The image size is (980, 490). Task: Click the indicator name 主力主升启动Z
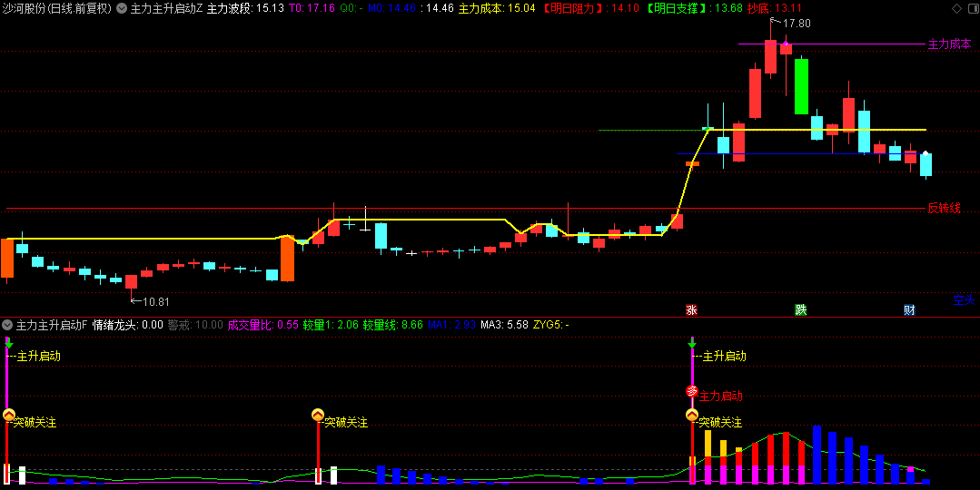click(167, 9)
